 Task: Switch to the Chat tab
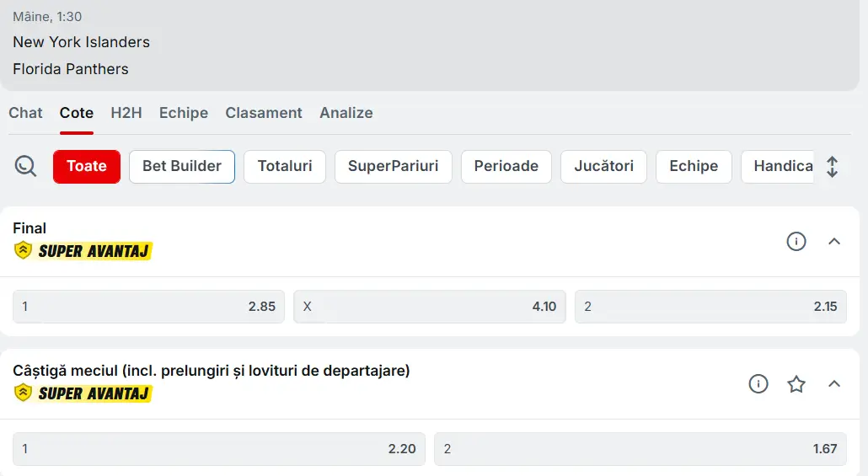[x=25, y=113]
